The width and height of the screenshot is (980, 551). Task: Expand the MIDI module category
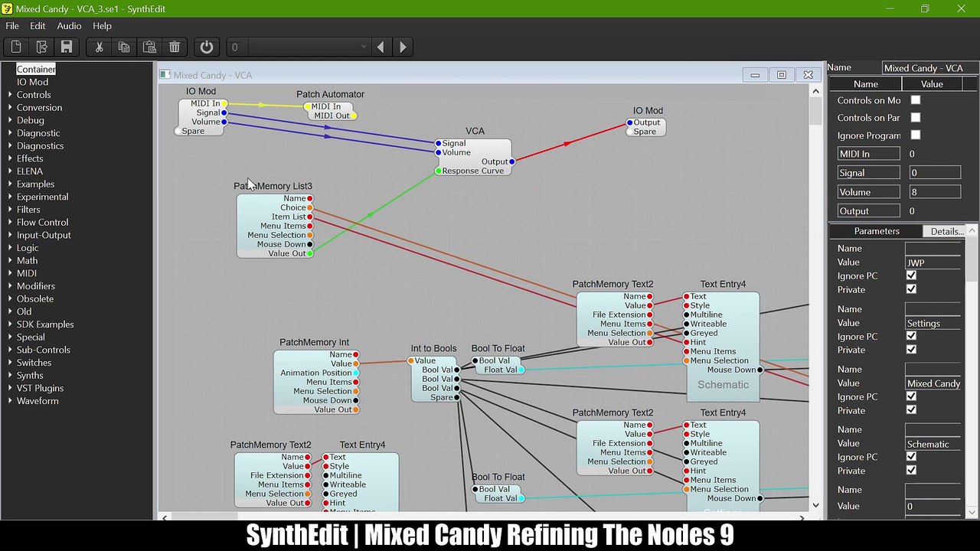pyautogui.click(x=10, y=273)
